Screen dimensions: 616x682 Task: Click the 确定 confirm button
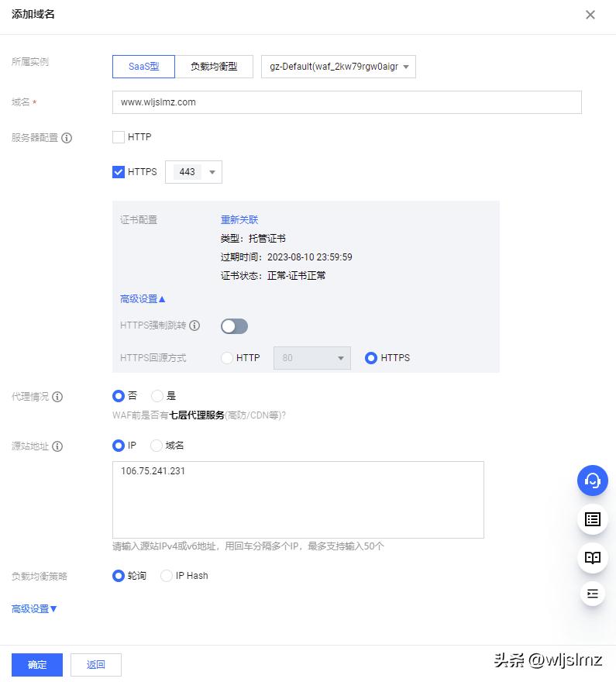pos(37,665)
